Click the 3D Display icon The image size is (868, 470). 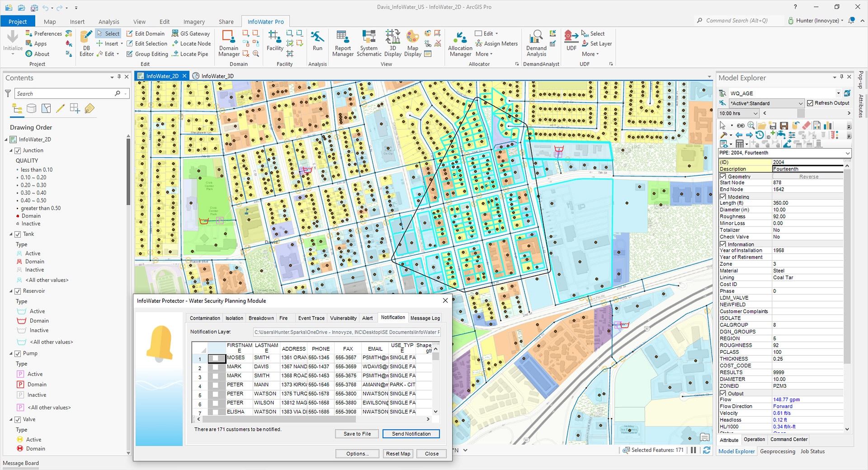[392, 44]
